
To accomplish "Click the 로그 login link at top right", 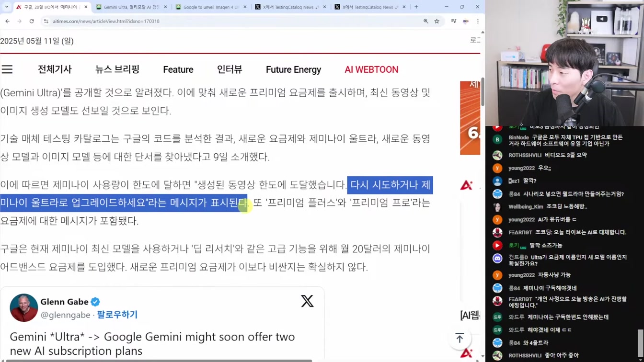I will click(475, 40).
